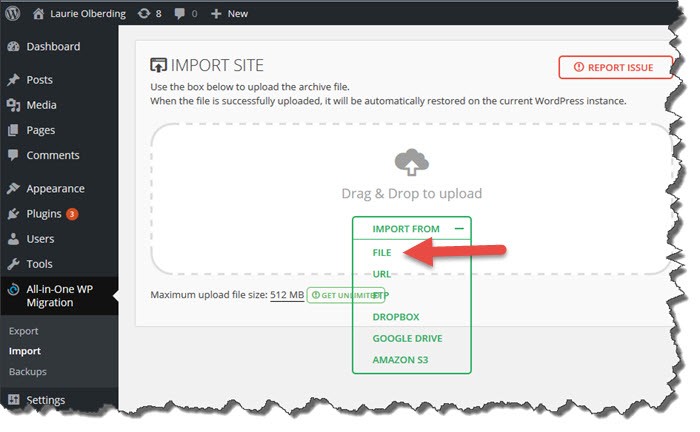This screenshot has width=700, height=432.
Task: Choose FILE from Import From list
Action: pyautogui.click(x=382, y=253)
